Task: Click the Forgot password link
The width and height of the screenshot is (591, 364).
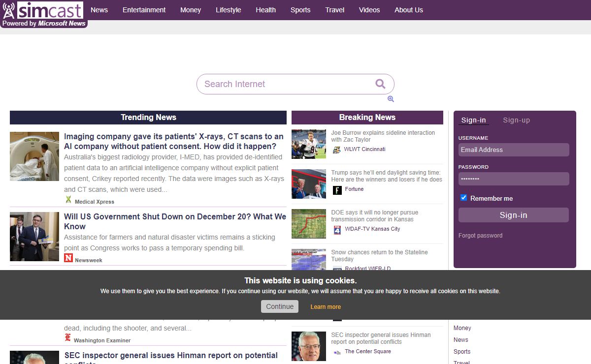Action: 481,236
